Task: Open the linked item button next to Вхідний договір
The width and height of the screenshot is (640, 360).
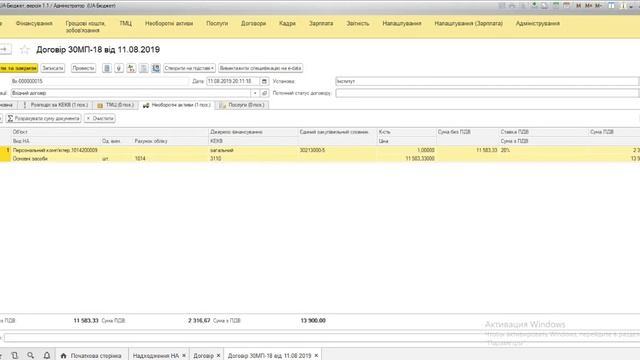Action: 264,93
